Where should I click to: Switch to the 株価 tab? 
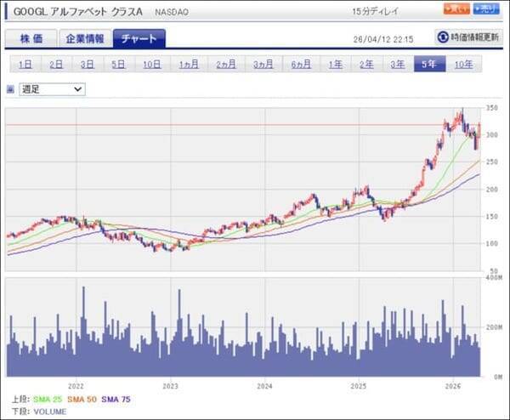[31, 38]
